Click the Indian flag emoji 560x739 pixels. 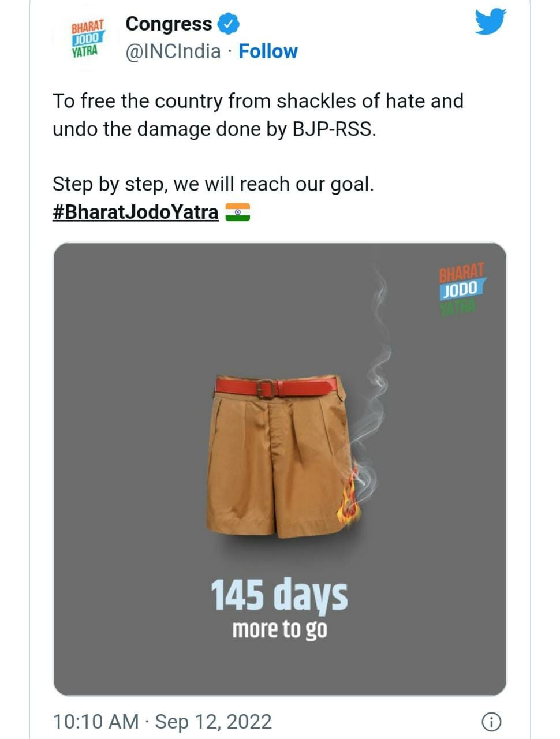pos(237,212)
